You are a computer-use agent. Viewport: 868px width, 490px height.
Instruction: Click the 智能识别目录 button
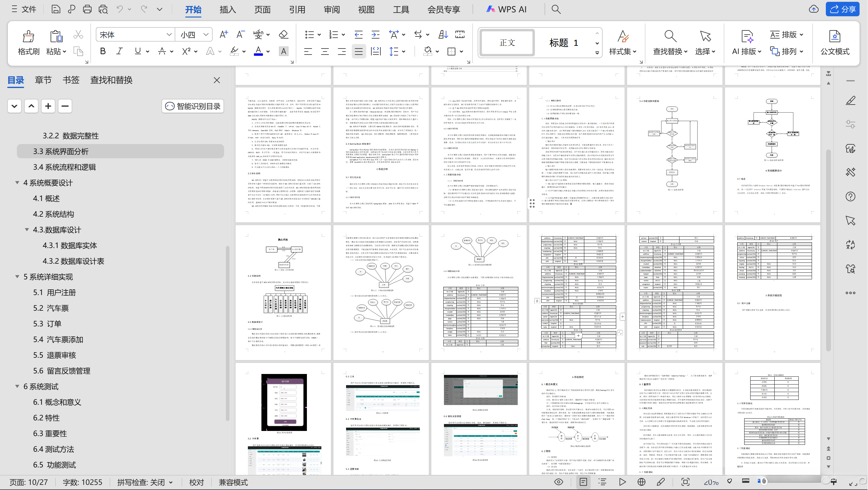(193, 106)
